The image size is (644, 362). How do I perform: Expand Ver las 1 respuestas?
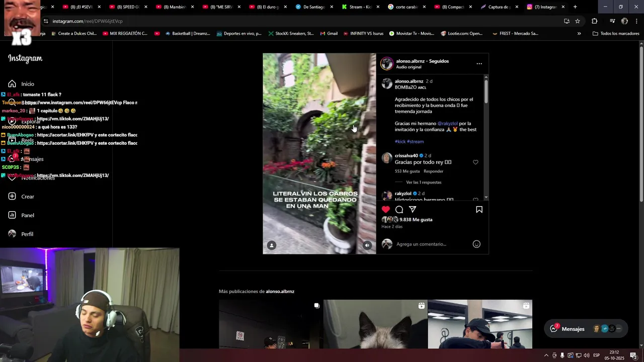424,183
